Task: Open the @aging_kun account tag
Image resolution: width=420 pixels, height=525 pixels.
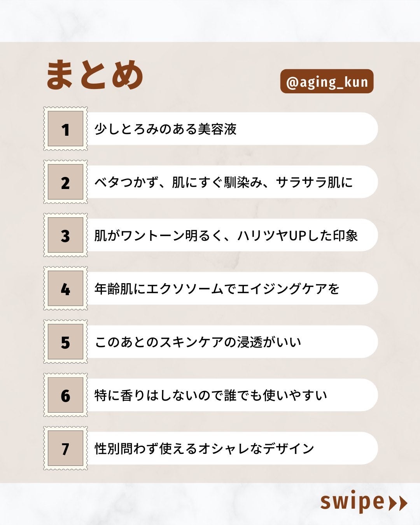Action: (x=327, y=82)
